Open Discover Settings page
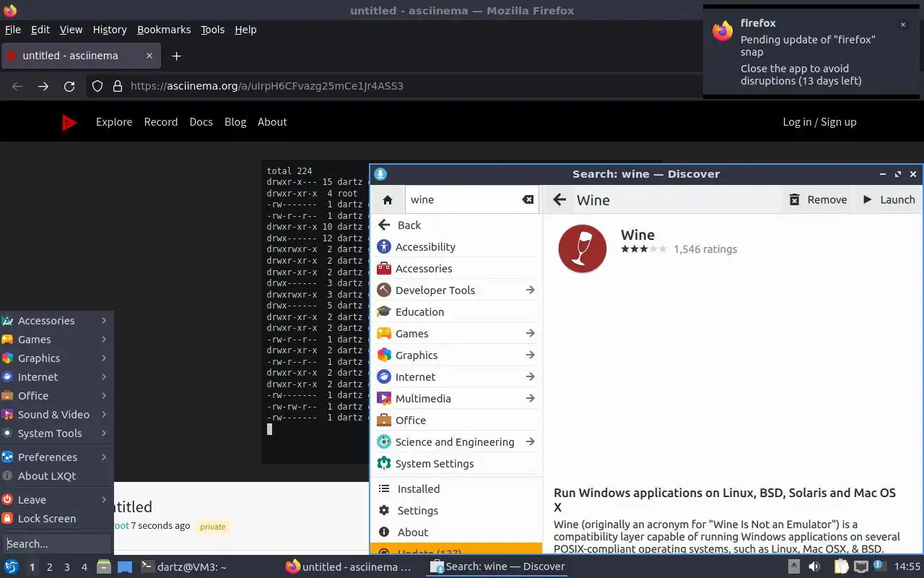This screenshot has height=578, width=924. [456, 511]
